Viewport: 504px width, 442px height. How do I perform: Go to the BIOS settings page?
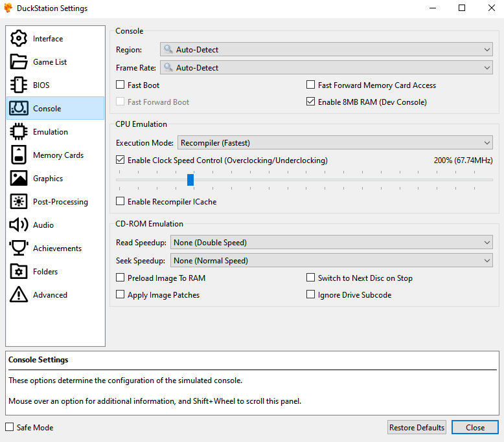(x=55, y=85)
